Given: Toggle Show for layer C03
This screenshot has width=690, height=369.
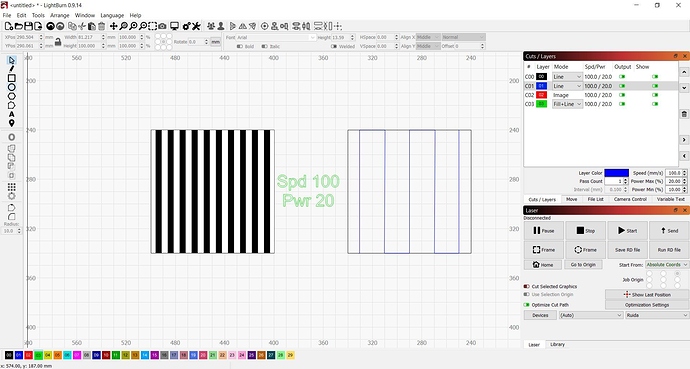Looking at the screenshot, I should tap(655, 104).
